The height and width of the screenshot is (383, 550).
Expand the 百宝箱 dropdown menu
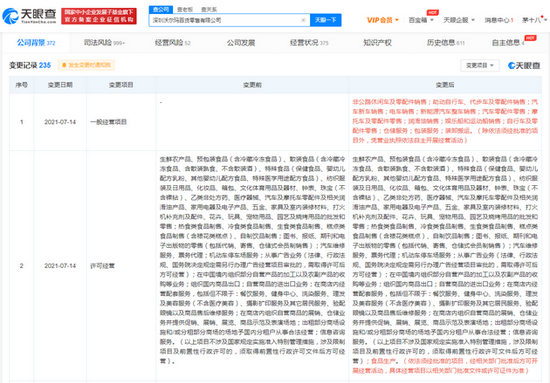(x=421, y=20)
